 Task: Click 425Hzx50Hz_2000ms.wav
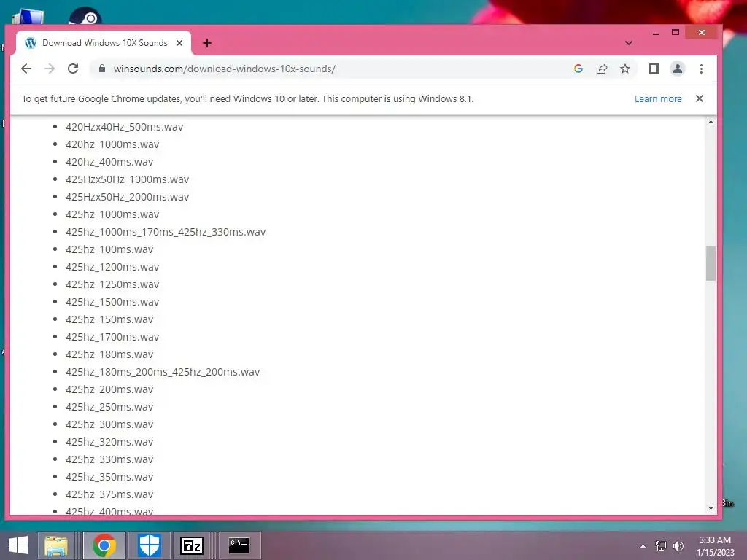click(127, 197)
